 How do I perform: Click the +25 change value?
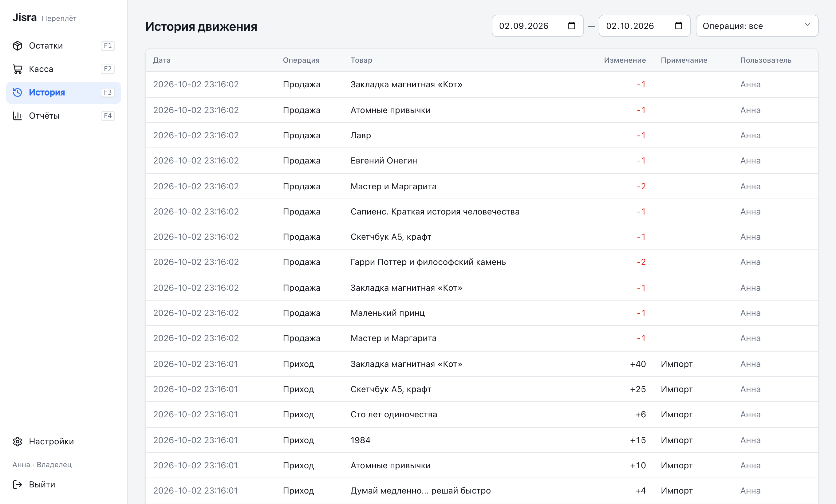point(638,389)
